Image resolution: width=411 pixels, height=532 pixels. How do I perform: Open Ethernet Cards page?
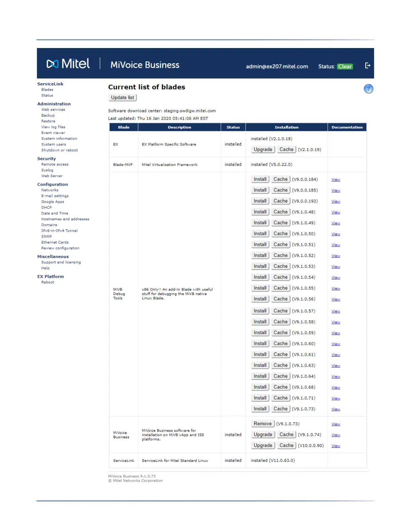click(55, 242)
